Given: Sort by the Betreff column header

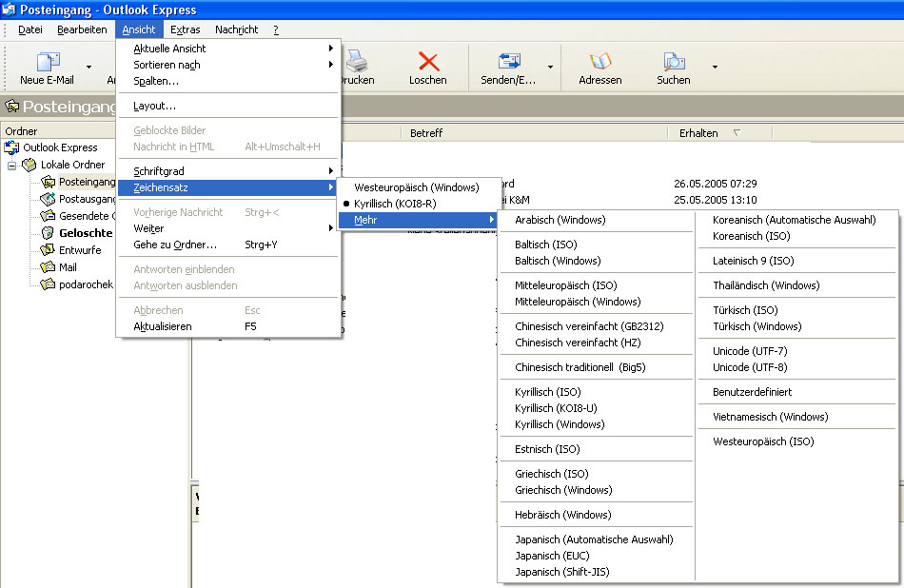Looking at the screenshot, I should pyautogui.click(x=534, y=133).
